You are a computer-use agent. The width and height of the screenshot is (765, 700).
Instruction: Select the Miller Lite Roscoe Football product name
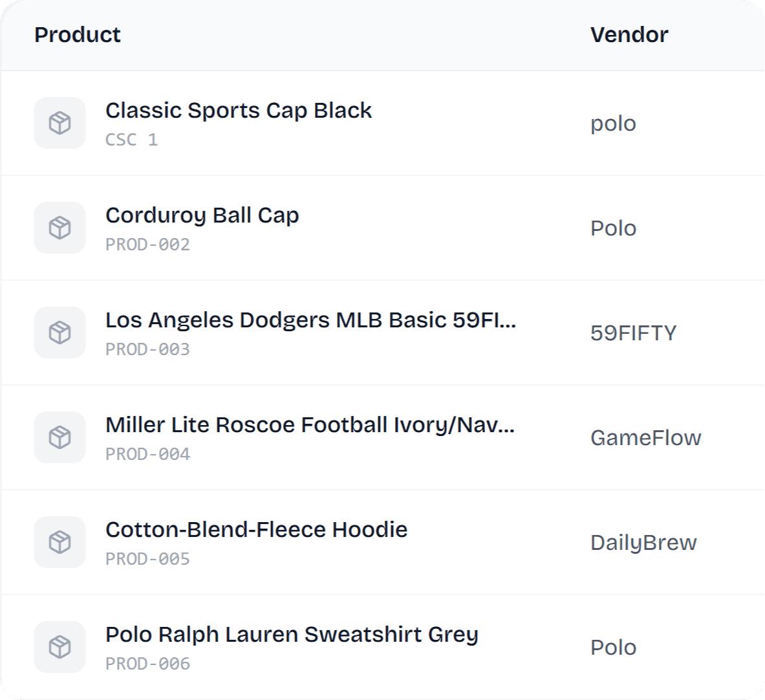pyautogui.click(x=310, y=425)
